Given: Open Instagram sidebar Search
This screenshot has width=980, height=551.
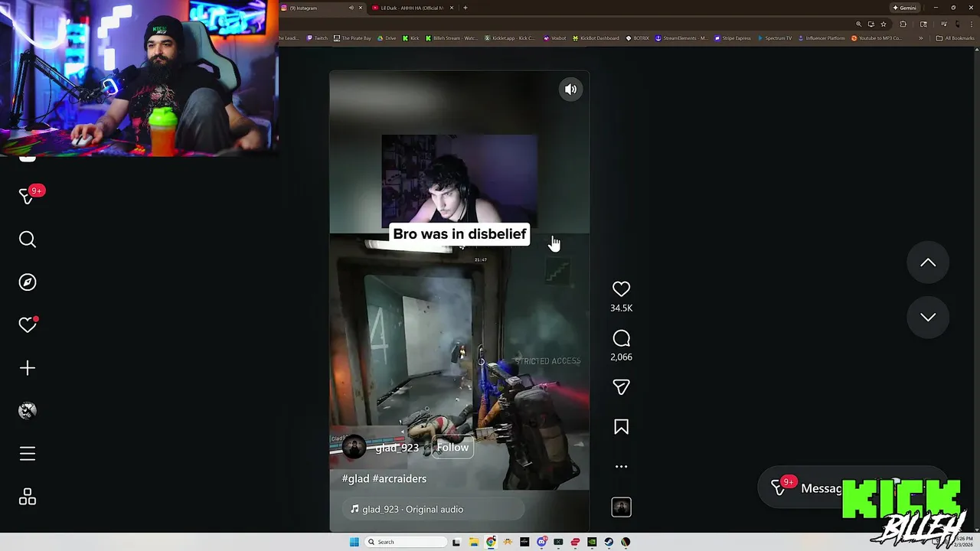Looking at the screenshot, I should pyautogui.click(x=28, y=240).
